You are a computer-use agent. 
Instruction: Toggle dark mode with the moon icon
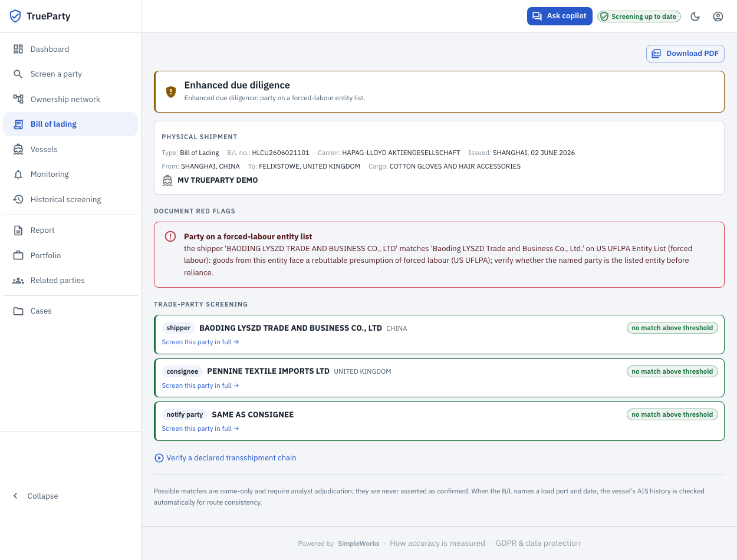tap(695, 17)
